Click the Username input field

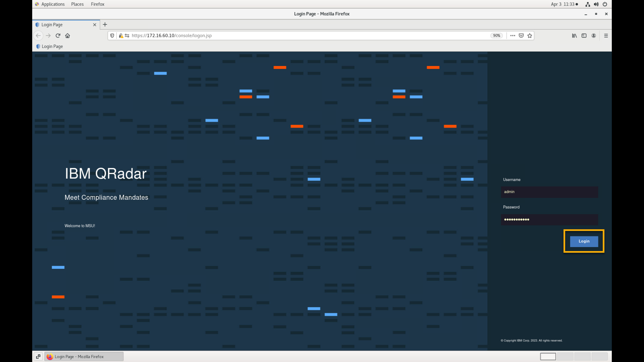(549, 192)
